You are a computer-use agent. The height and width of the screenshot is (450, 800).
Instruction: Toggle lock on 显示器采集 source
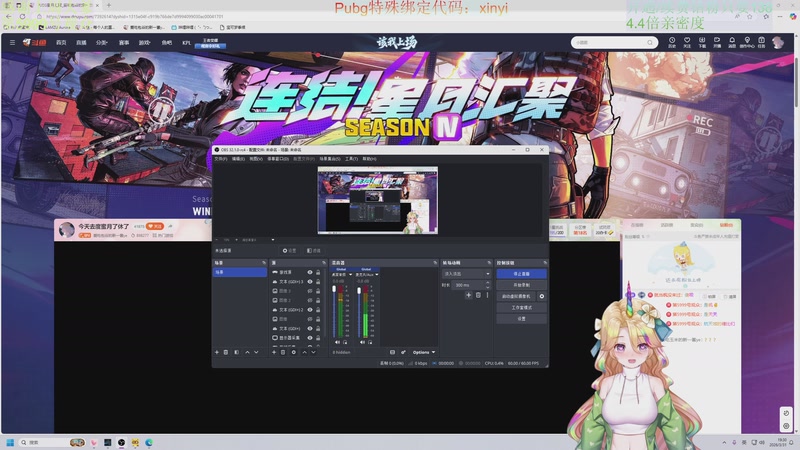(318, 338)
